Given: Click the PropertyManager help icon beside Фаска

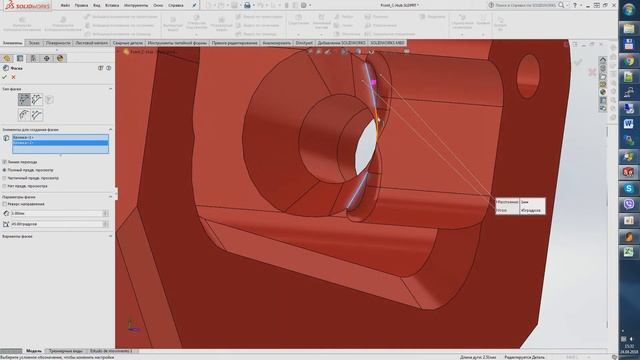Looking at the screenshot, I should pos(109,68).
